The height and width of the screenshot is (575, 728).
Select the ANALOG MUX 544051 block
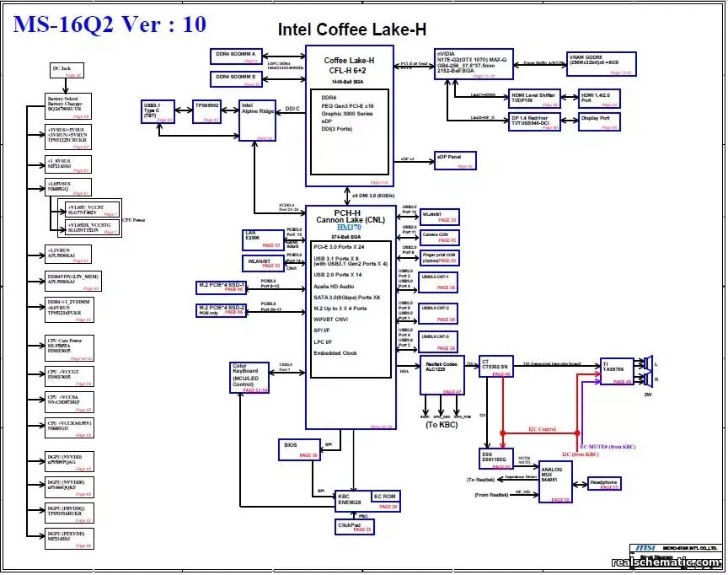click(555, 481)
